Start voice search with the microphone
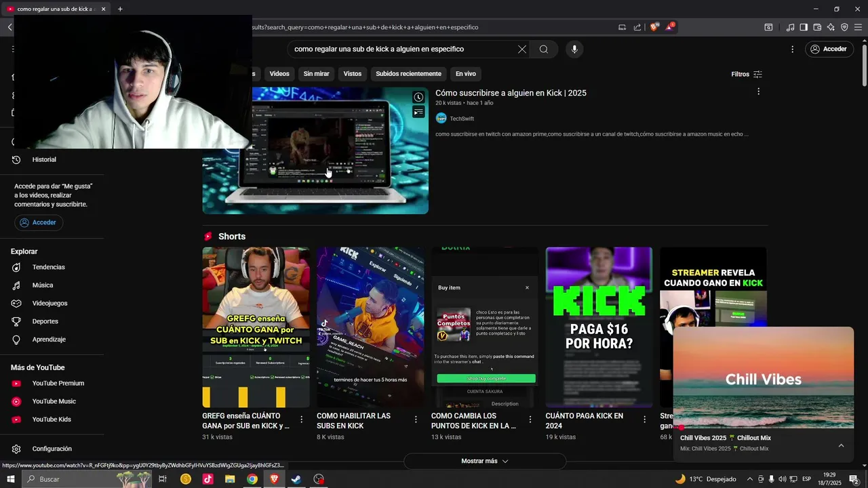The width and height of the screenshot is (868, 488). coord(574,49)
